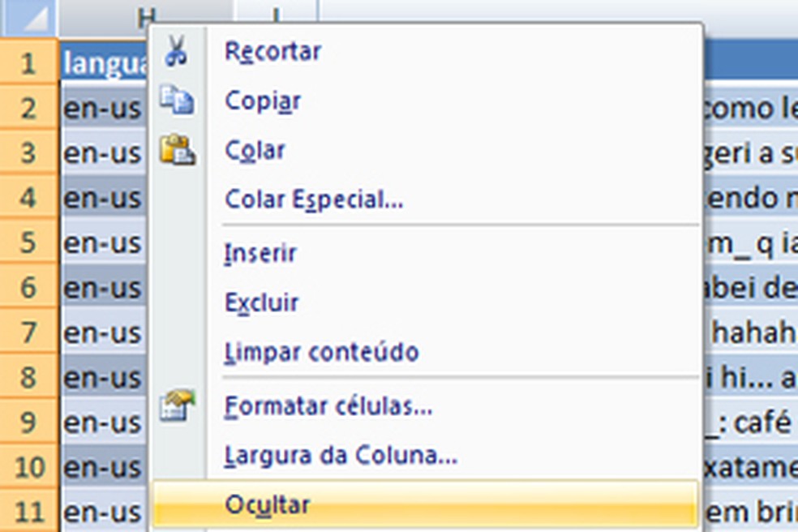798x532 pixels.
Task: Choose Inserir to insert a column
Action: coord(260,252)
